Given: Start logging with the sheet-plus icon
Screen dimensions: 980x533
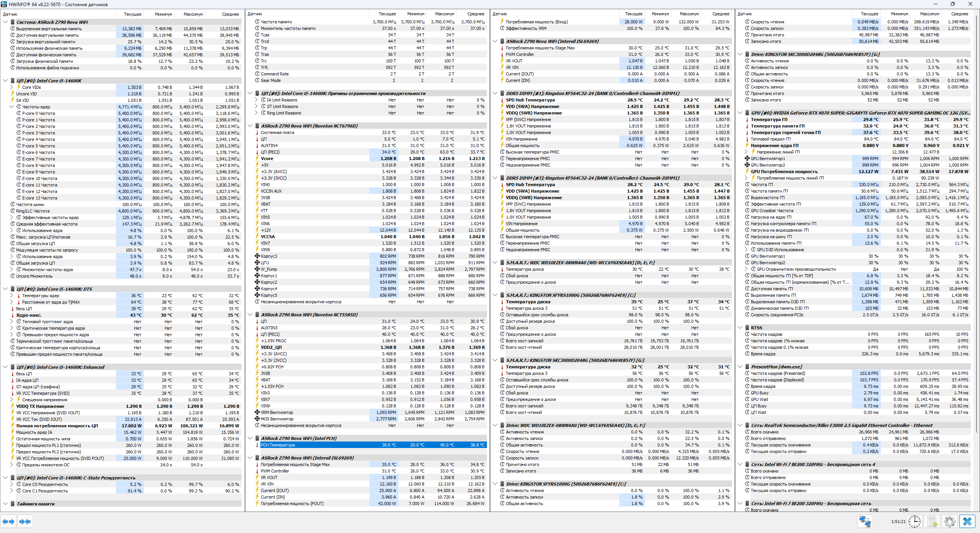Looking at the screenshot, I should point(932,522).
